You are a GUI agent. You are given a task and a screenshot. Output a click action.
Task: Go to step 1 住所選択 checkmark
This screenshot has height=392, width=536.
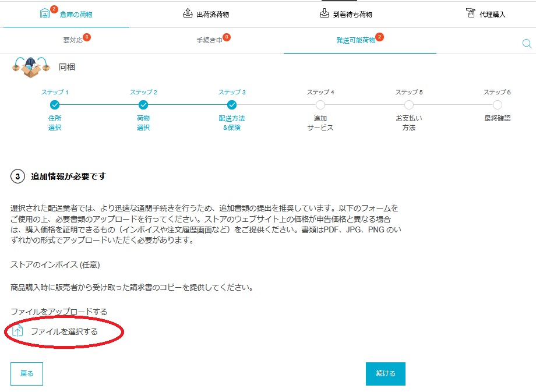coord(55,105)
